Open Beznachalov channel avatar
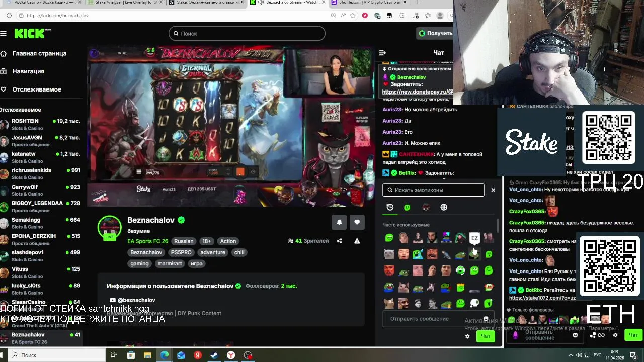This screenshot has height=362, width=644. pos(109,227)
